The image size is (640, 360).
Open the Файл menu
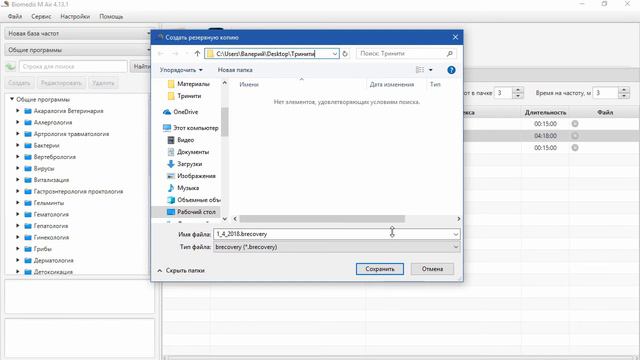pos(15,16)
